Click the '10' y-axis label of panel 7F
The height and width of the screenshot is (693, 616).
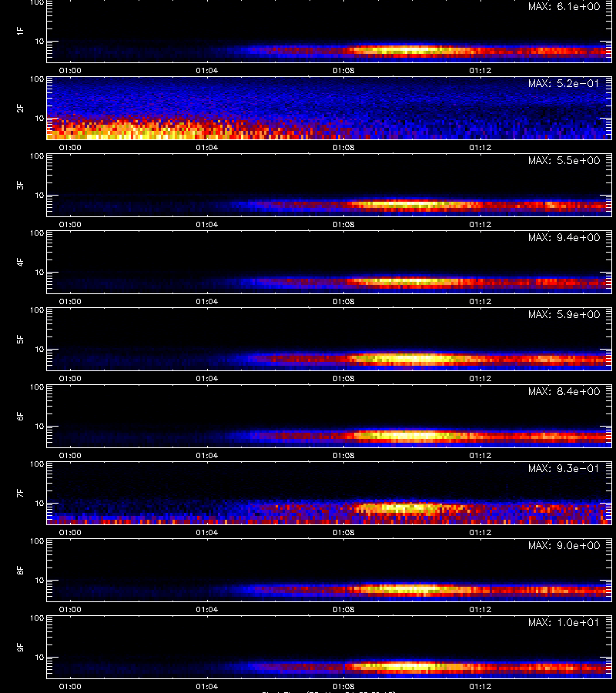(39, 503)
